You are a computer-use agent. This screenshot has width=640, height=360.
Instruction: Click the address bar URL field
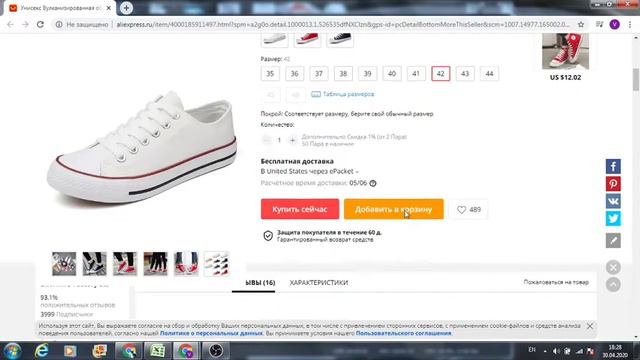pyautogui.click(x=343, y=24)
